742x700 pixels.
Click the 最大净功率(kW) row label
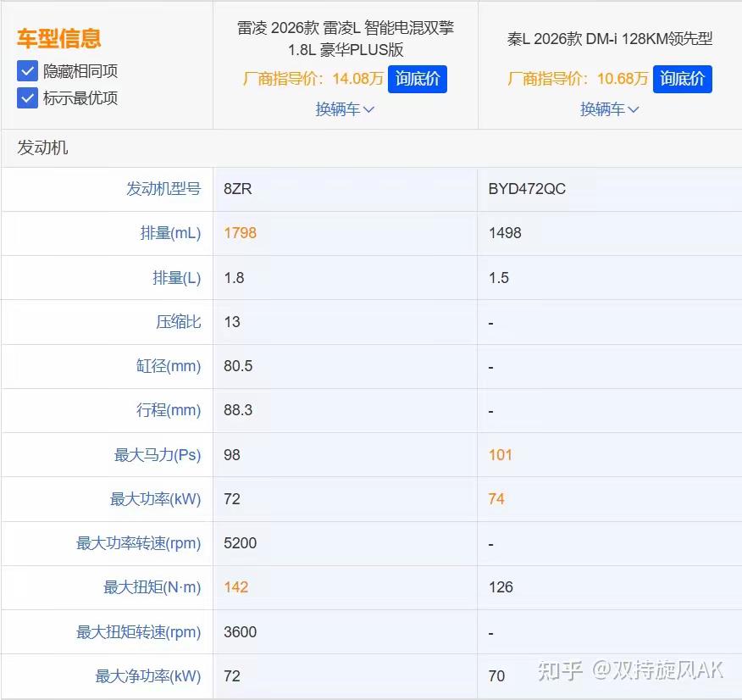(148, 676)
